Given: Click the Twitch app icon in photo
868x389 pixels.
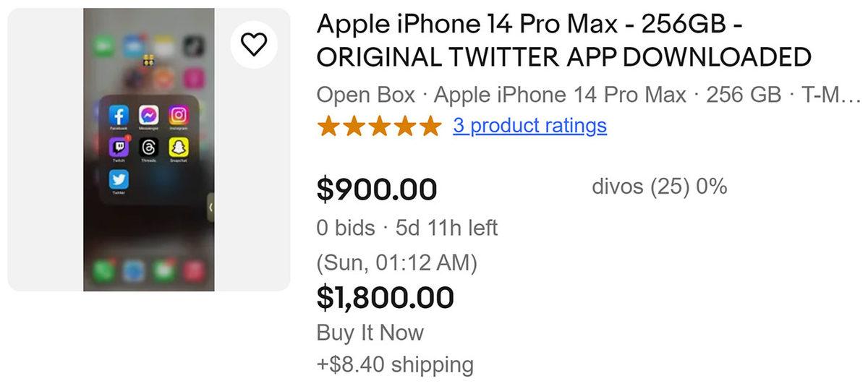Looking at the screenshot, I should [119, 147].
